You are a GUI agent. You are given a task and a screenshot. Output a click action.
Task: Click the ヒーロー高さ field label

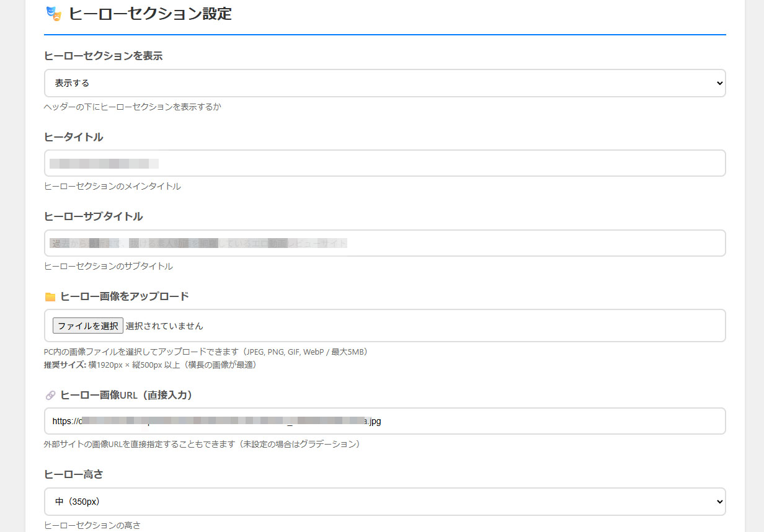pos(73,474)
